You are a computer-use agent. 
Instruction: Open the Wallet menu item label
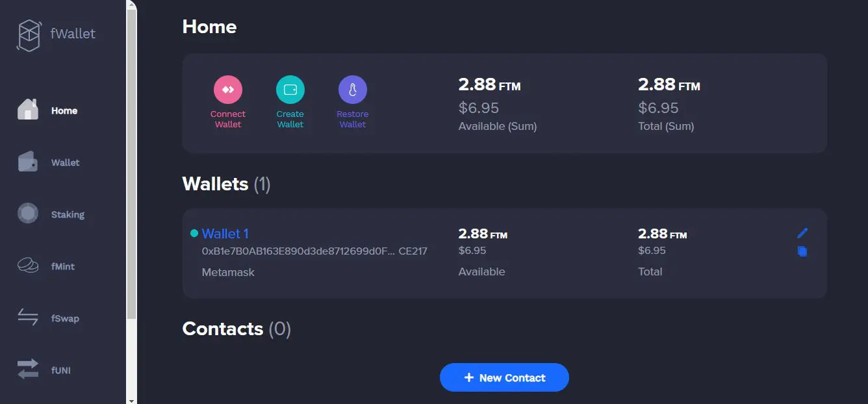(x=66, y=162)
